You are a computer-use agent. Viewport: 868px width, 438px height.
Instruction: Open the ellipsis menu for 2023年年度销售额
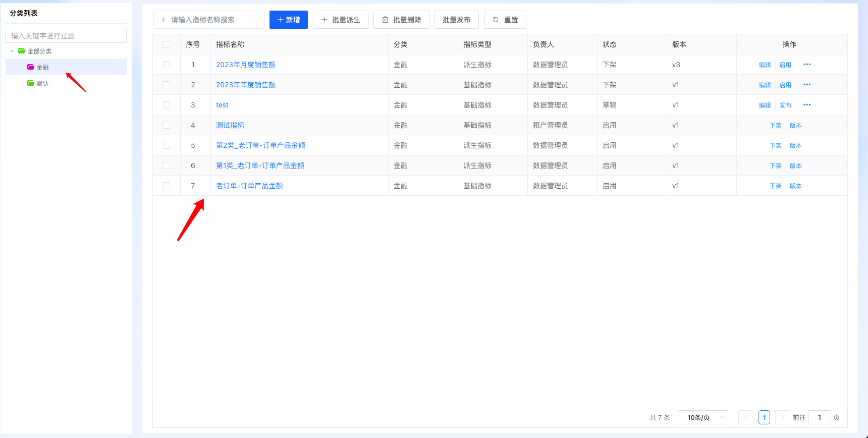[x=806, y=85]
